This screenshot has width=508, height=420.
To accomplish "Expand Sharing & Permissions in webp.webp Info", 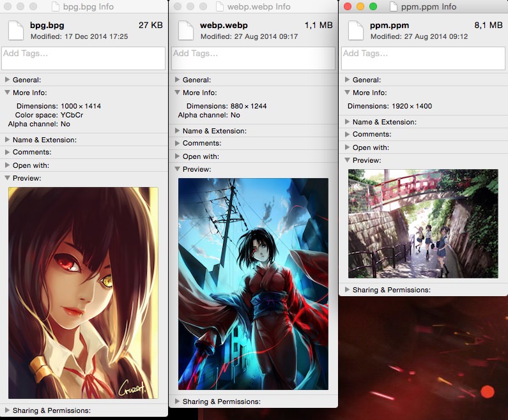I will [177, 401].
